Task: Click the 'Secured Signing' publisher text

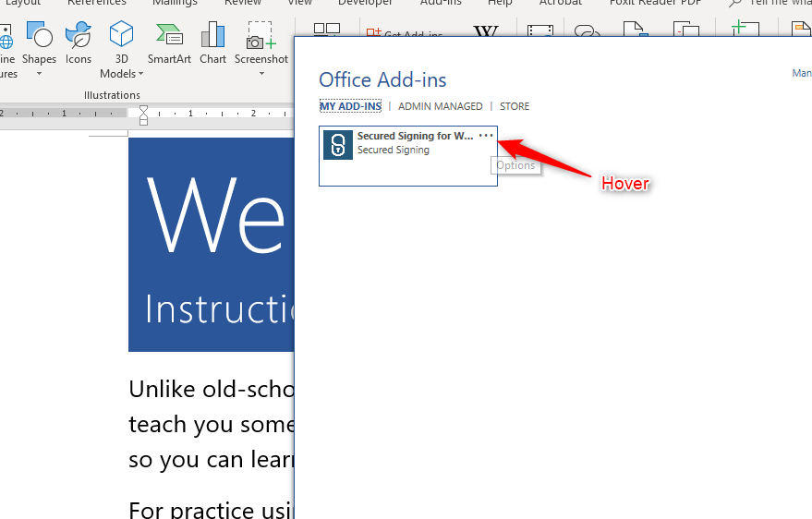Action: [x=393, y=150]
